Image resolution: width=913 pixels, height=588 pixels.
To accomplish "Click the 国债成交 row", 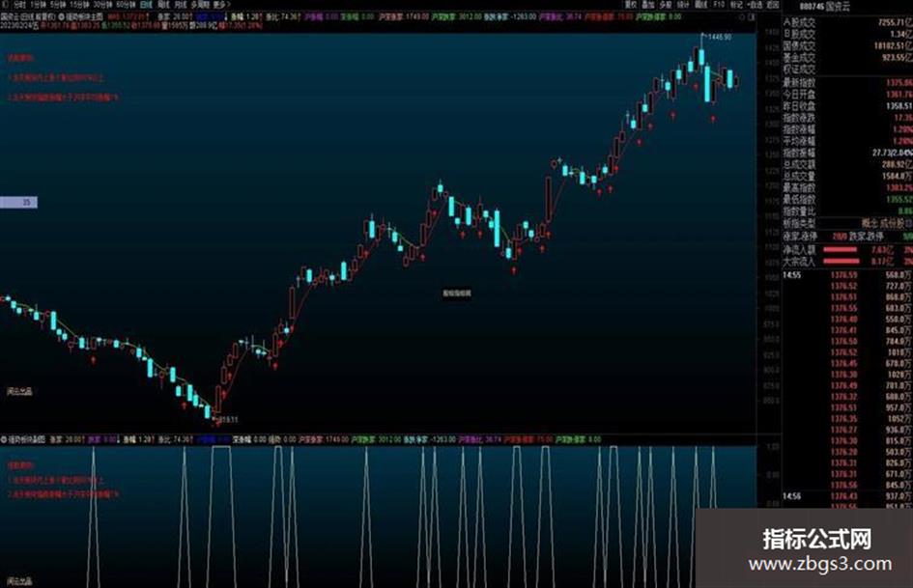I will [848, 45].
